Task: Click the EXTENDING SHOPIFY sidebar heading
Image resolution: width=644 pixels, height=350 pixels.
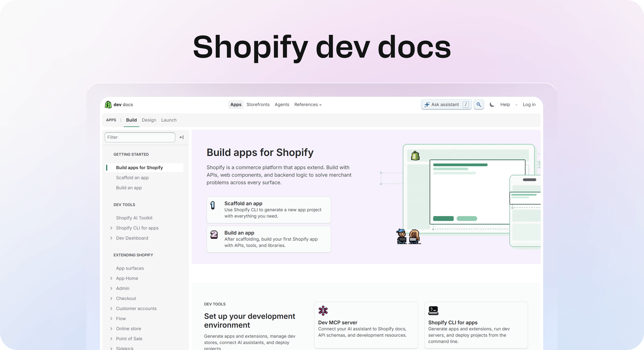Action: point(133,255)
